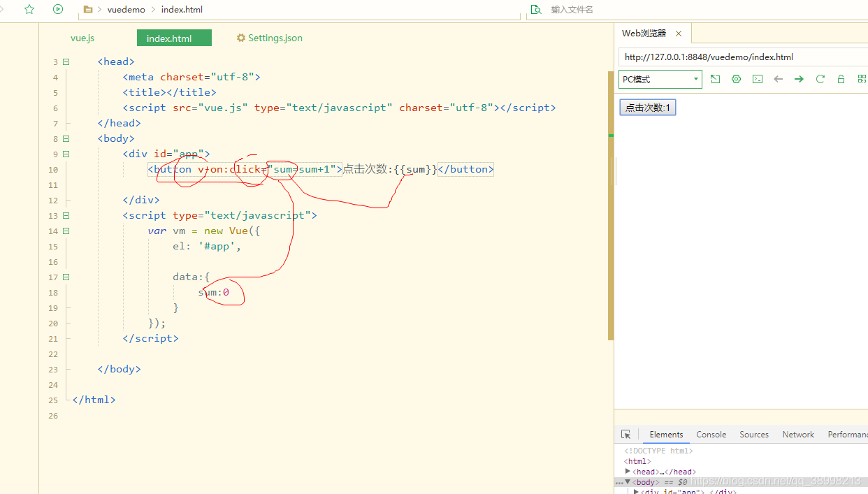Collapse the head block fold at line 3

[x=66, y=61]
